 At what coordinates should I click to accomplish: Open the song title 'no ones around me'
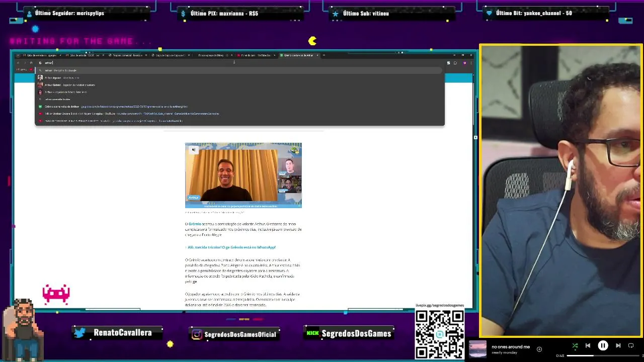tap(511, 346)
